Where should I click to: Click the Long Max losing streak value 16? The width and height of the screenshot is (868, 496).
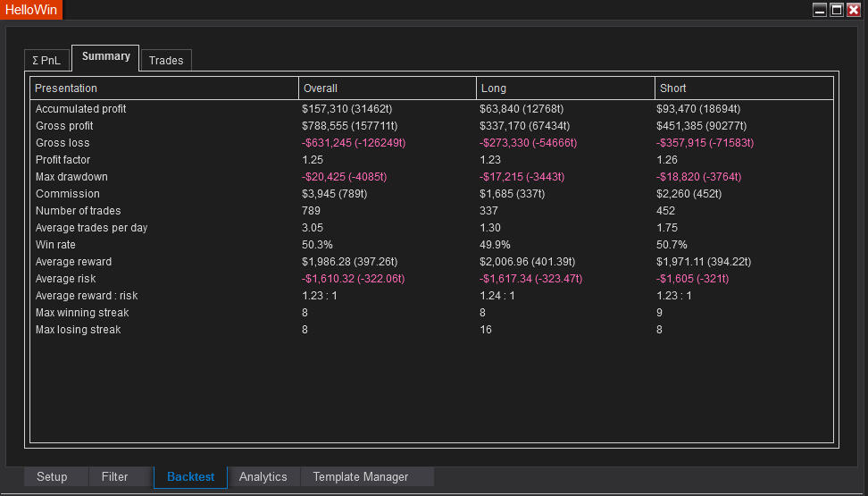point(487,330)
